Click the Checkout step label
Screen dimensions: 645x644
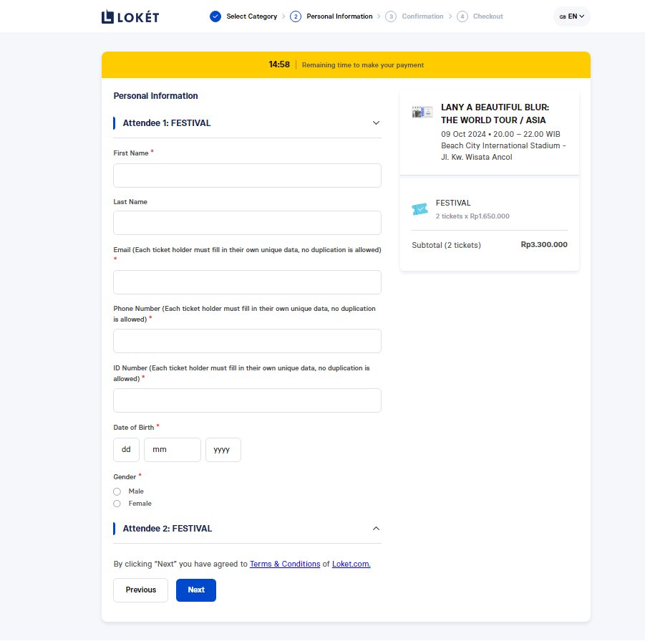click(x=488, y=16)
